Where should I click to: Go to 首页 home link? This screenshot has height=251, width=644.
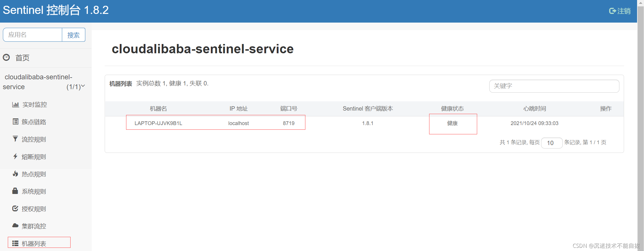(x=22, y=58)
